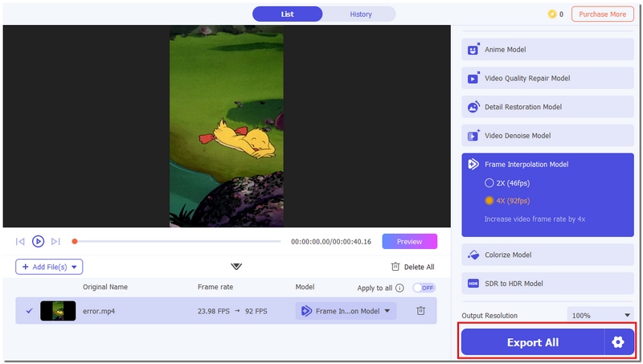Switch to the History tab
643x364 pixels.
360,14
